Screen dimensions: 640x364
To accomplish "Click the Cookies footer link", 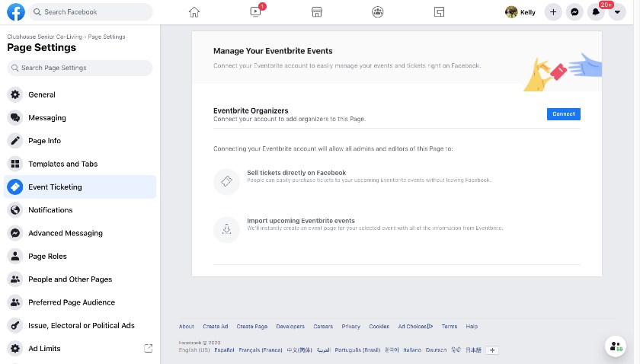I will (379, 327).
